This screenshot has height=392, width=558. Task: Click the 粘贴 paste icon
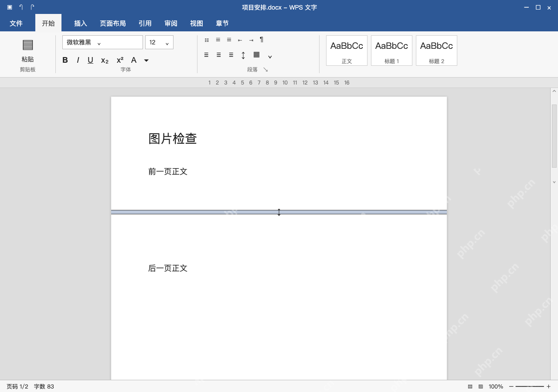[x=27, y=45]
